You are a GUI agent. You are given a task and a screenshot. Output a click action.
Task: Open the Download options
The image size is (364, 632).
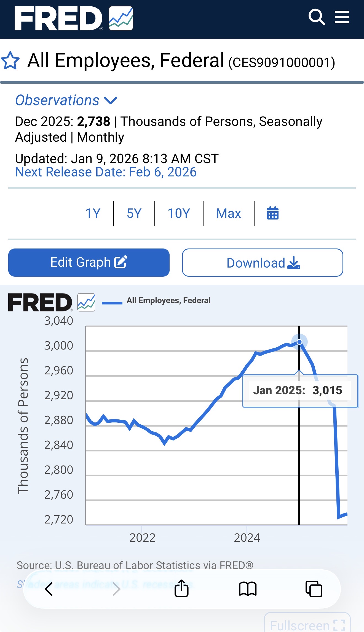pyautogui.click(x=263, y=263)
